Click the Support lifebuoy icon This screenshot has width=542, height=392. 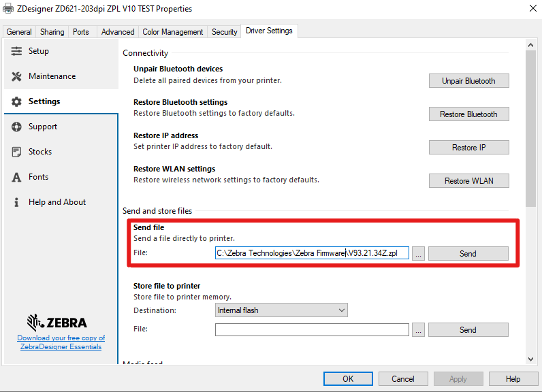(16, 127)
